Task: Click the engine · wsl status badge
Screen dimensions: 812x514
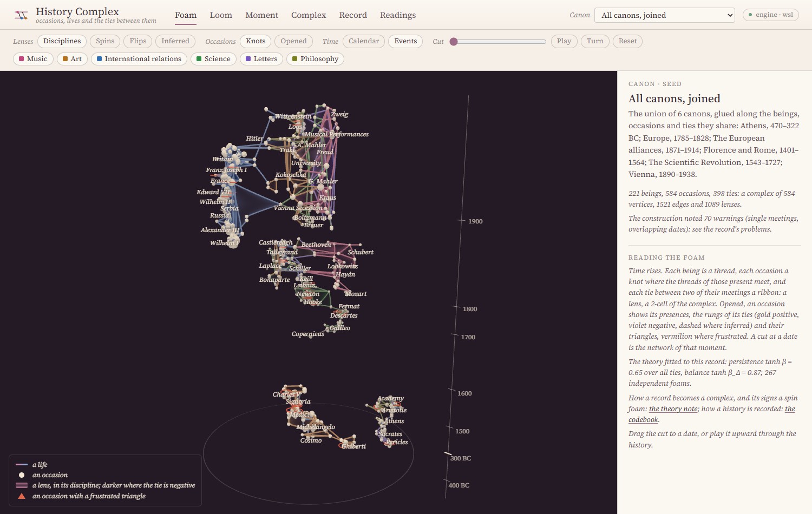Action: point(771,15)
